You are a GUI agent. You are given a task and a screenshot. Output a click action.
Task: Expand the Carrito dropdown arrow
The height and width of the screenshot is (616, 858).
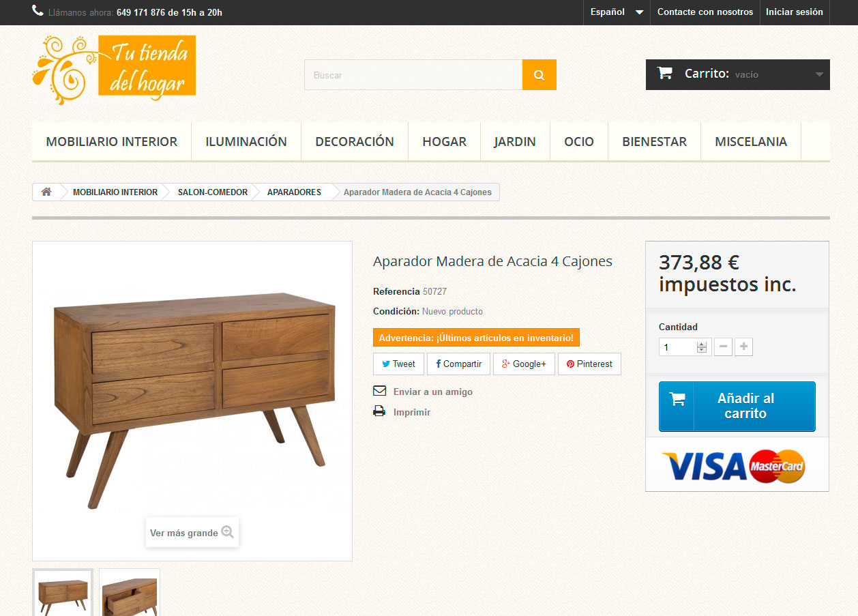pos(819,74)
